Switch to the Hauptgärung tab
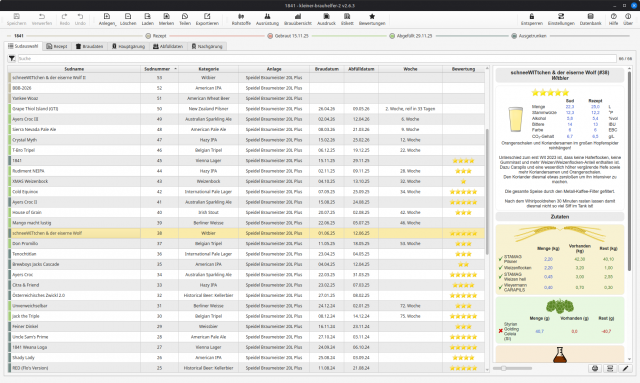Image resolution: width=640 pixels, height=383 pixels. pyautogui.click(x=129, y=46)
